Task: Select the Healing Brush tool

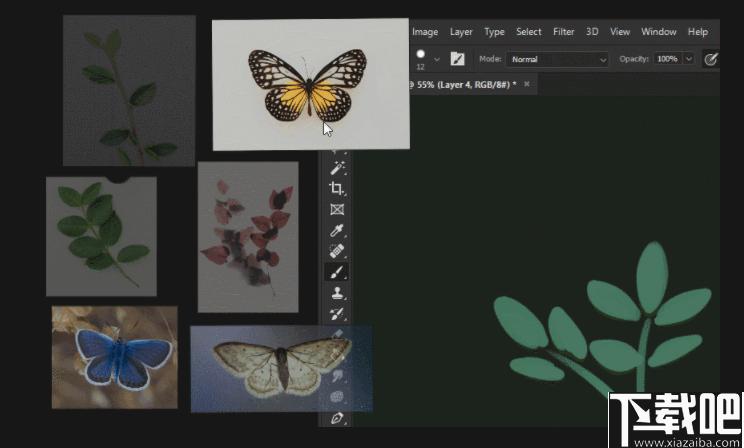Action: pyautogui.click(x=337, y=251)
